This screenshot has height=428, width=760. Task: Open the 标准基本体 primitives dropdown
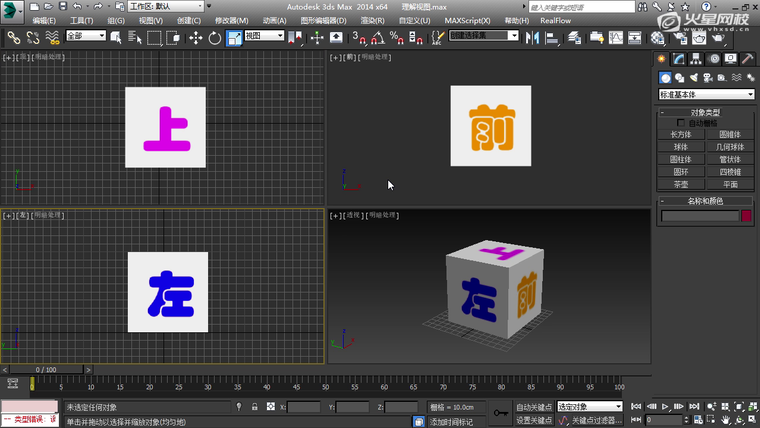click(x=705, y=94)
